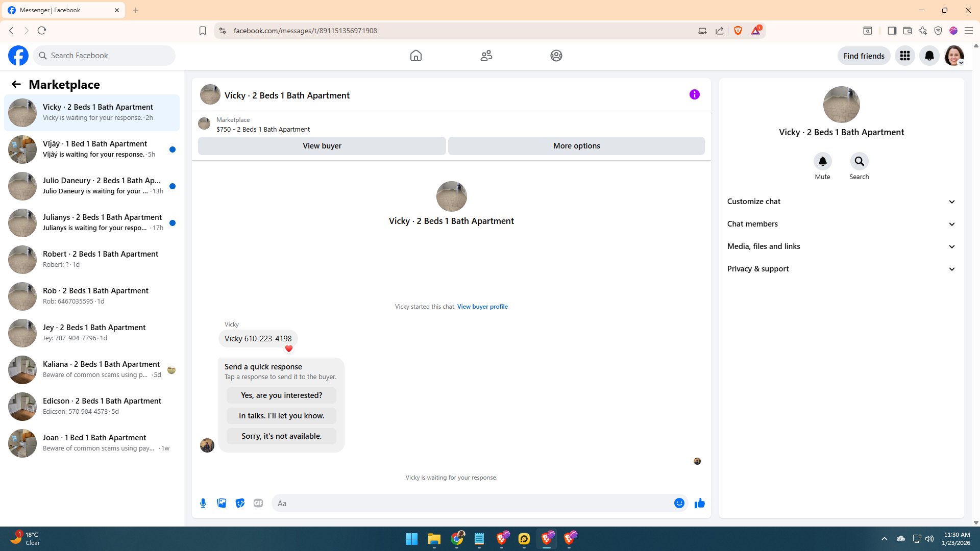Open the Facebook apps grid menu
Image resolution: width=980 pixels, height=551 pixels.
point(904,56)
